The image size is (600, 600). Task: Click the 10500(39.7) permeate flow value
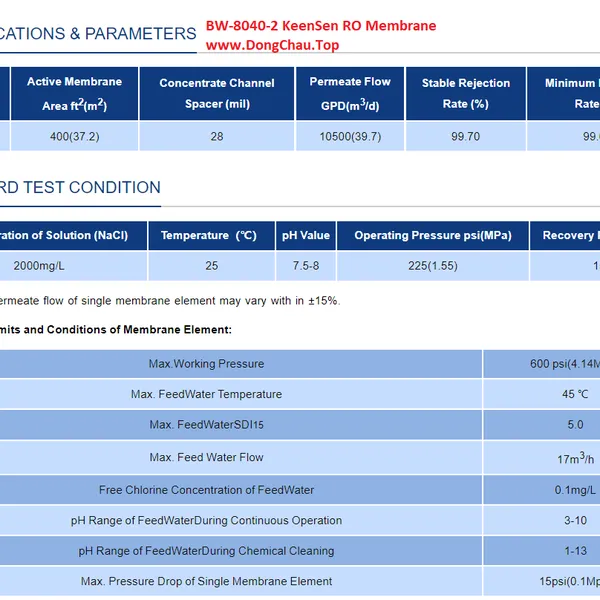350,136
